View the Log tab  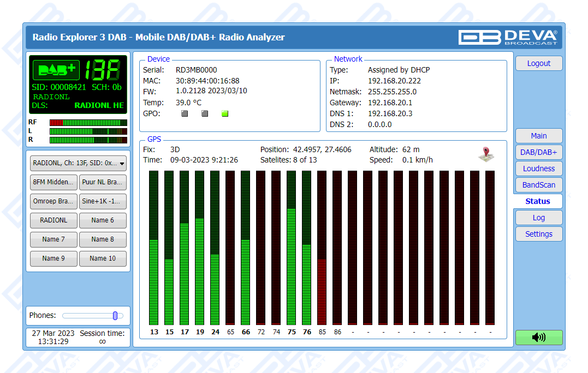pyautogui.click(x=538, y=218)
